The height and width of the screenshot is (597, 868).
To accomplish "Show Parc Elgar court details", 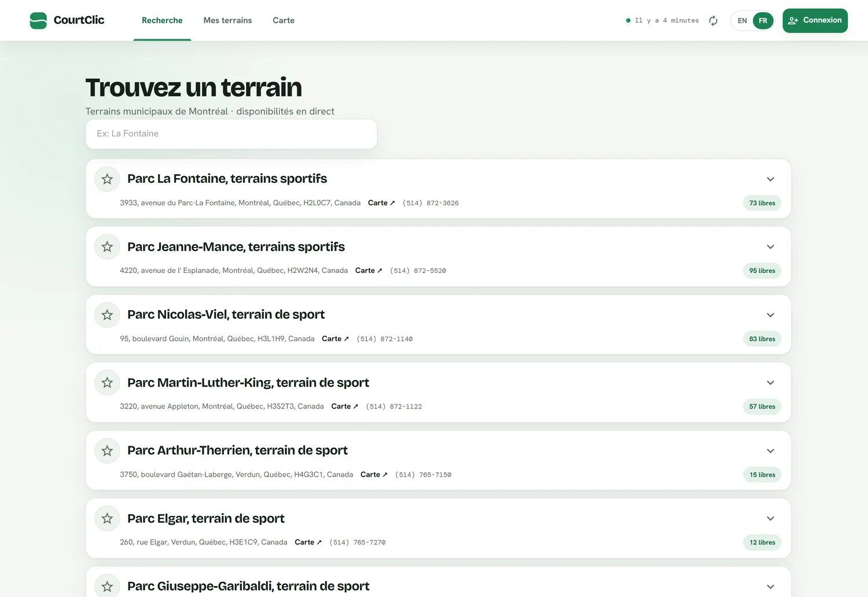I will pos(770,519).
